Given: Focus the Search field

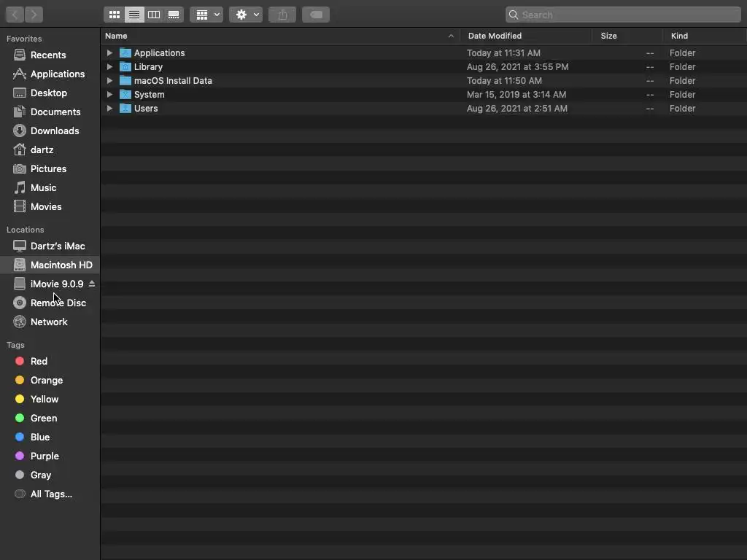Looking at the screenshot, I should click(623, 15).
